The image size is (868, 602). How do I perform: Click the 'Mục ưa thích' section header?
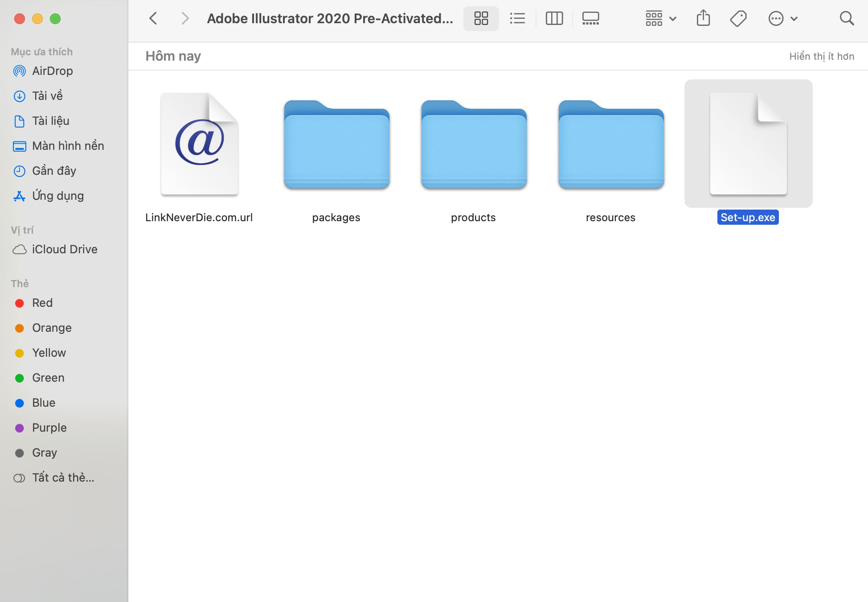[41, 52]
